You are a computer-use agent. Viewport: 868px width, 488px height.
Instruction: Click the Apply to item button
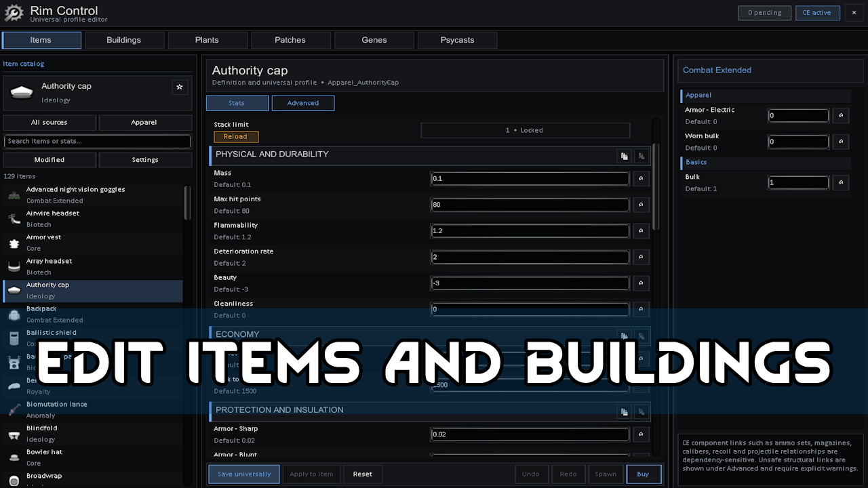(x=312, y=474)
